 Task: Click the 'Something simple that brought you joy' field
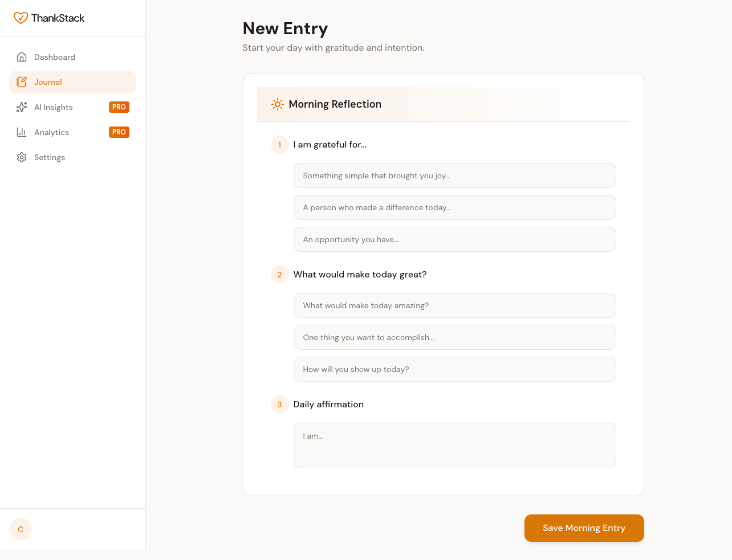click(454, 175)
